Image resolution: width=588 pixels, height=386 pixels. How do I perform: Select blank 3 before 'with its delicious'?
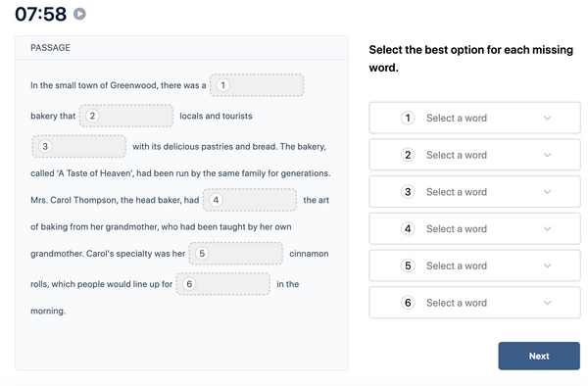pyautogui.click(x=79, y=146)
